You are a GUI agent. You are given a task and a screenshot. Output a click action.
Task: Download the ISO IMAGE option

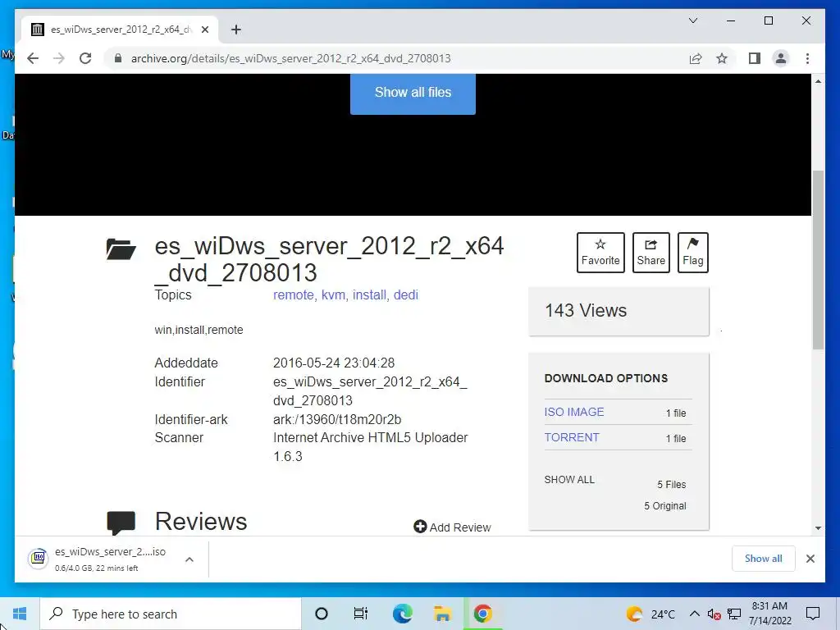tap(573, 412)
